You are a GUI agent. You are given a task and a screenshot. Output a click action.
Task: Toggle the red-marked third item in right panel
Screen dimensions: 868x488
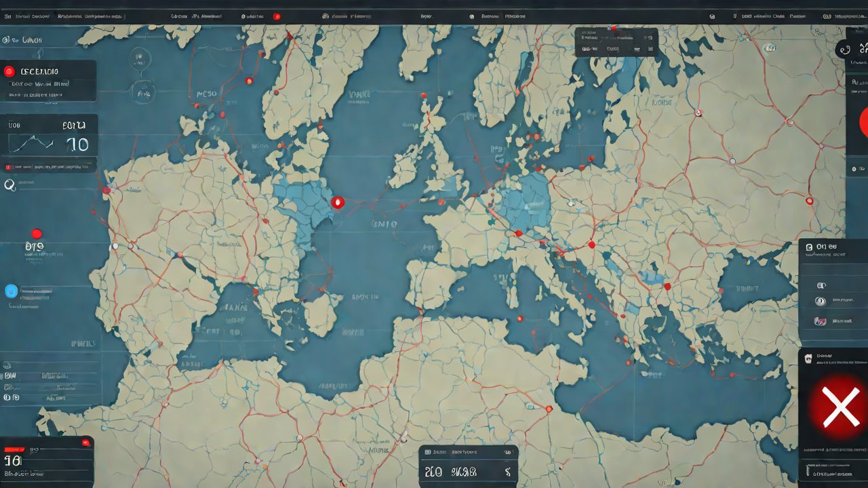pos(821,321)
